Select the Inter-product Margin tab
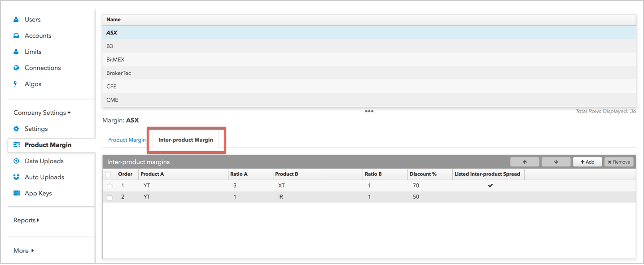This screenshot has width=644, height=265. point(186,140)
